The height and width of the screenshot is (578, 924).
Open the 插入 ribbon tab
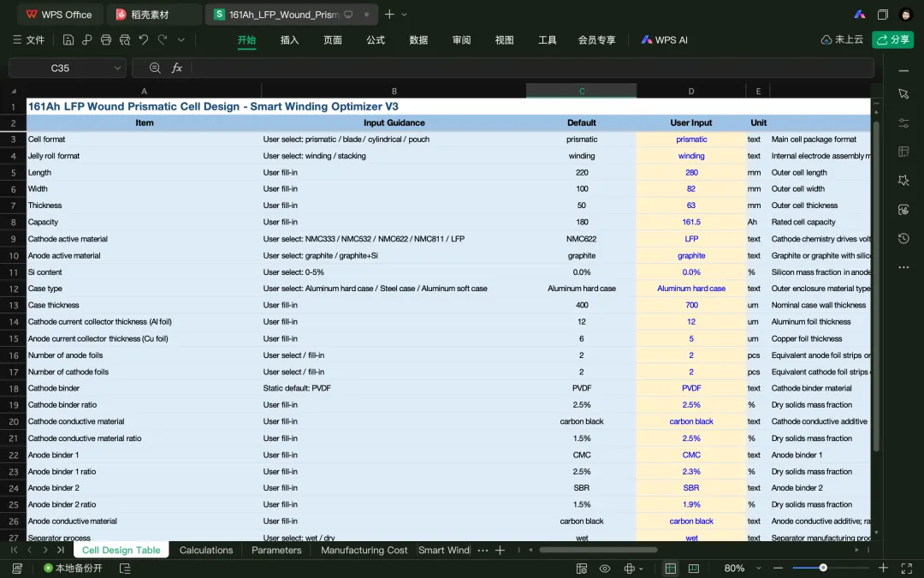[289, 39]
